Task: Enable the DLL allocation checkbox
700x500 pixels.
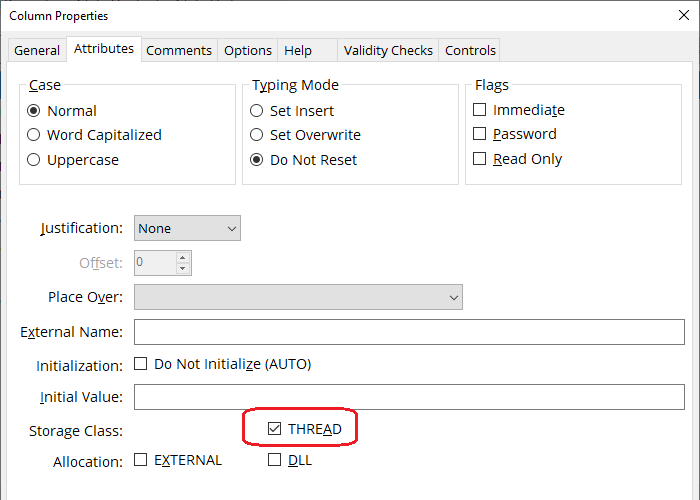Action: coord(275,460)
